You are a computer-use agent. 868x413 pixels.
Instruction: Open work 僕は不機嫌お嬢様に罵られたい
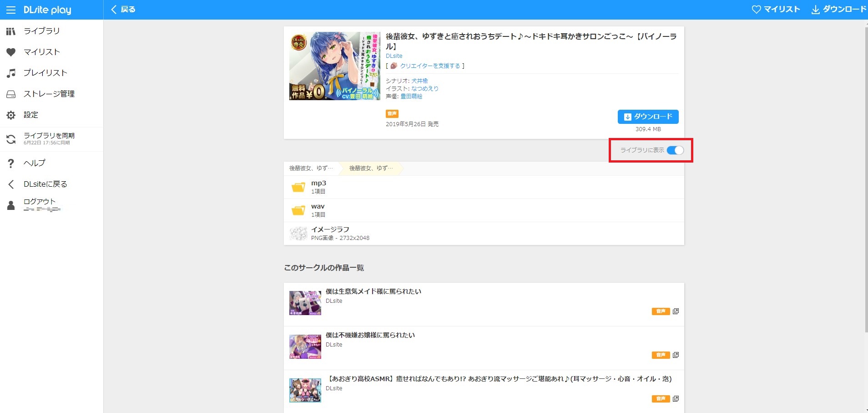[370, 335]
